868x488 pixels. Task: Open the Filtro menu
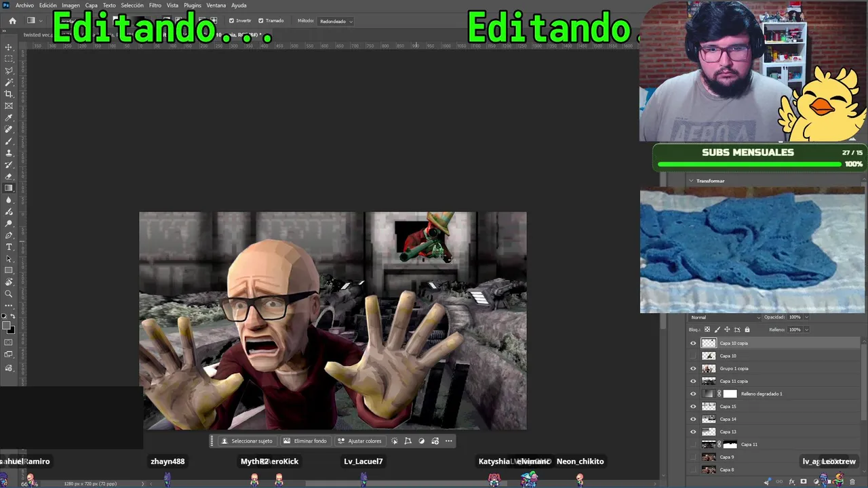(155, 5)
